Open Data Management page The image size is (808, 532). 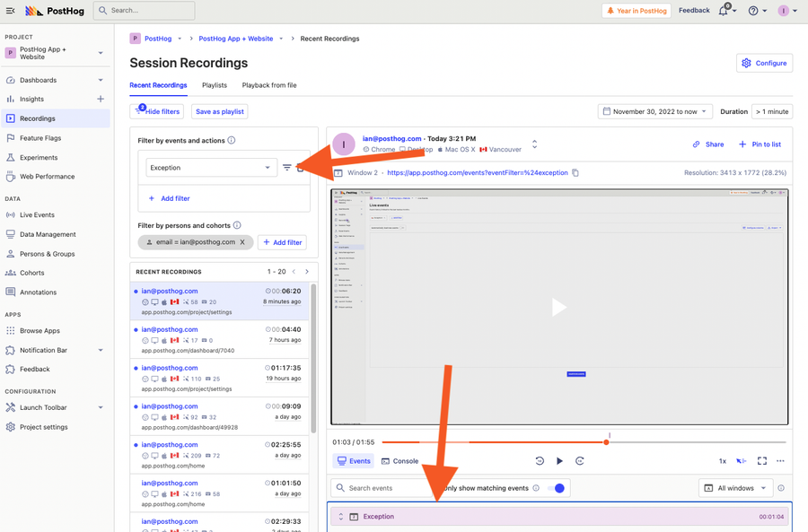[56, 234]
